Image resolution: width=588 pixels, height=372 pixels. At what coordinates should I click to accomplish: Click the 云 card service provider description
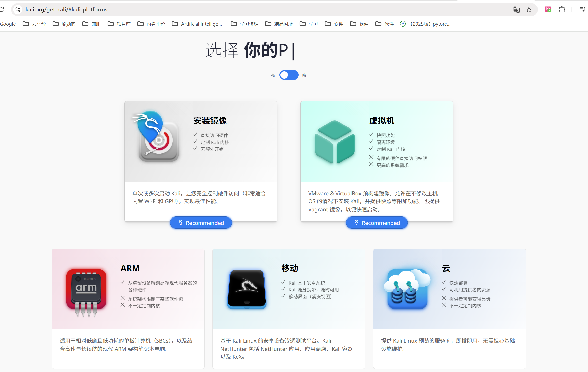point(448,345)
